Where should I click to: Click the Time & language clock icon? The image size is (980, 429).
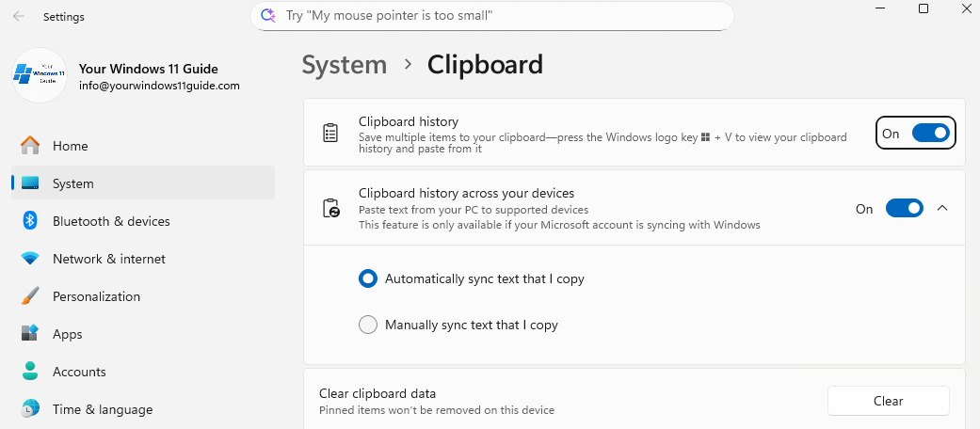[x=30, y=409]
